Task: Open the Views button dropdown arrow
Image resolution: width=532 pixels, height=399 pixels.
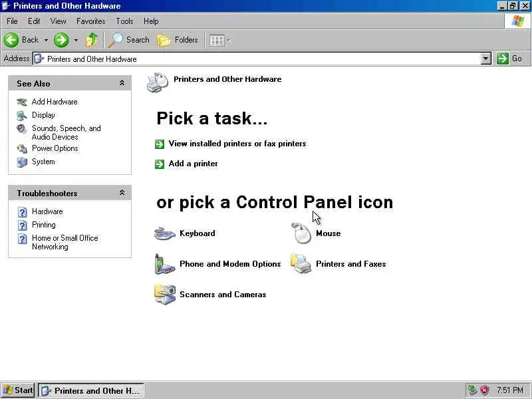Action: (x=229, y=41)
